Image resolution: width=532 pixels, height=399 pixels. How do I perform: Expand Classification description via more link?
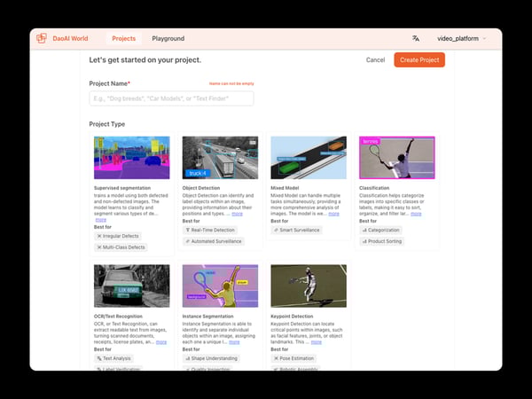point(416,214)
